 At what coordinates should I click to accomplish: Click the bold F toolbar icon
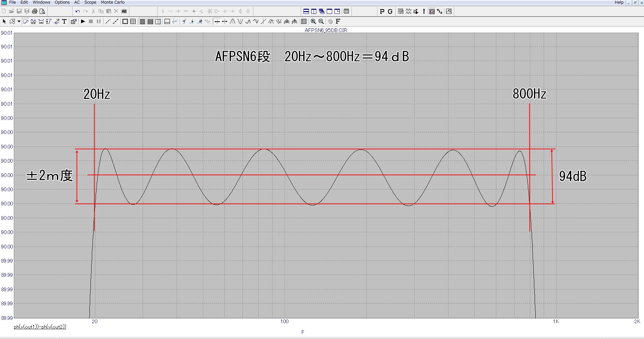click(338, 22)
